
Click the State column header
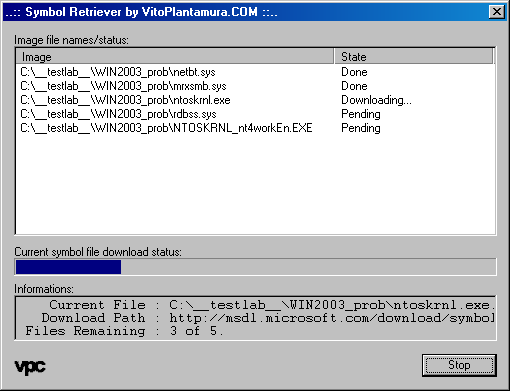coord(414,57)
